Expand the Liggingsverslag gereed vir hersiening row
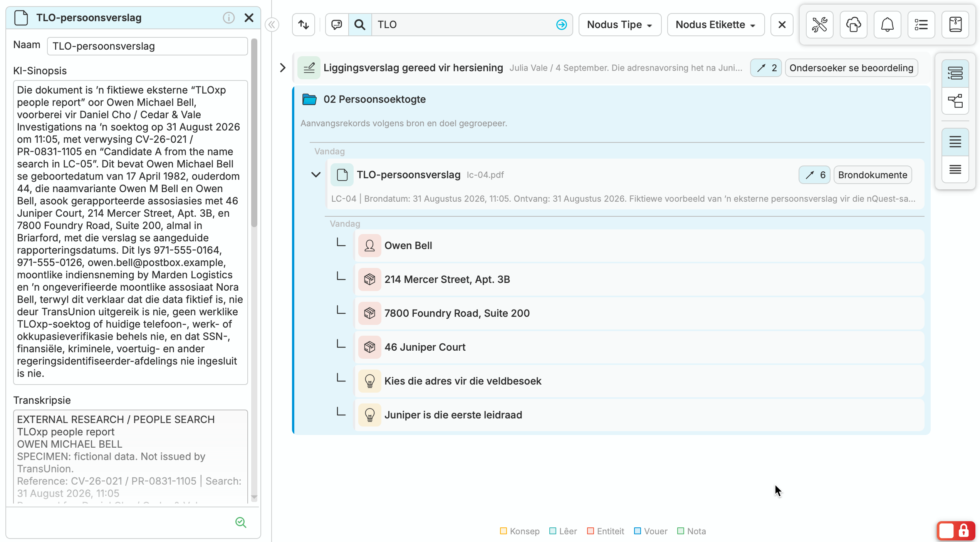980x542 pixels. [x=282, y=68]
